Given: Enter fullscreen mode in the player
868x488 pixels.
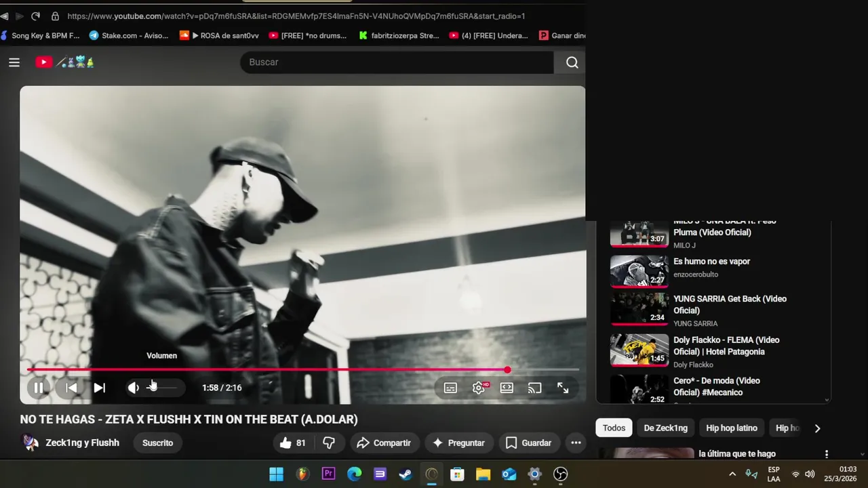Looking at the screenshot, I should [563, 388].
